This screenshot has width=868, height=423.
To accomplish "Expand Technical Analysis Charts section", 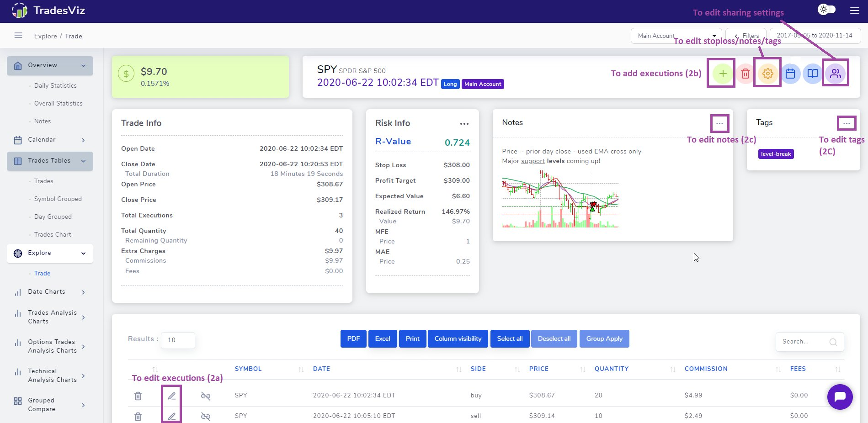I will [50, 375].
